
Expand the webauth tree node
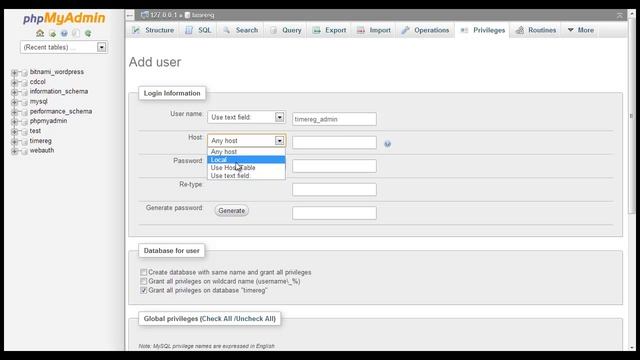coord(14,151)
